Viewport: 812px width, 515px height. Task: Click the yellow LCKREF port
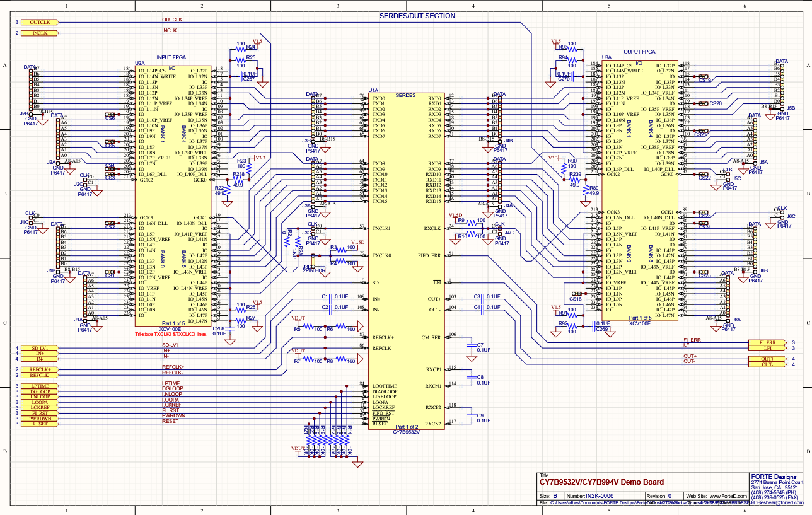[x=40, y=407]
